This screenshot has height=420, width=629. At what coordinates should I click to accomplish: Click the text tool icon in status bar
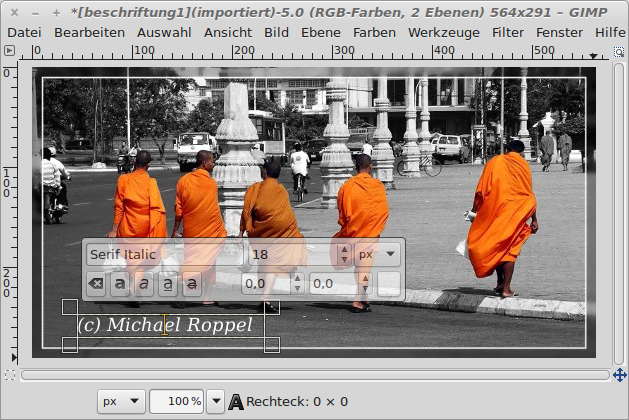coord(236,402)
